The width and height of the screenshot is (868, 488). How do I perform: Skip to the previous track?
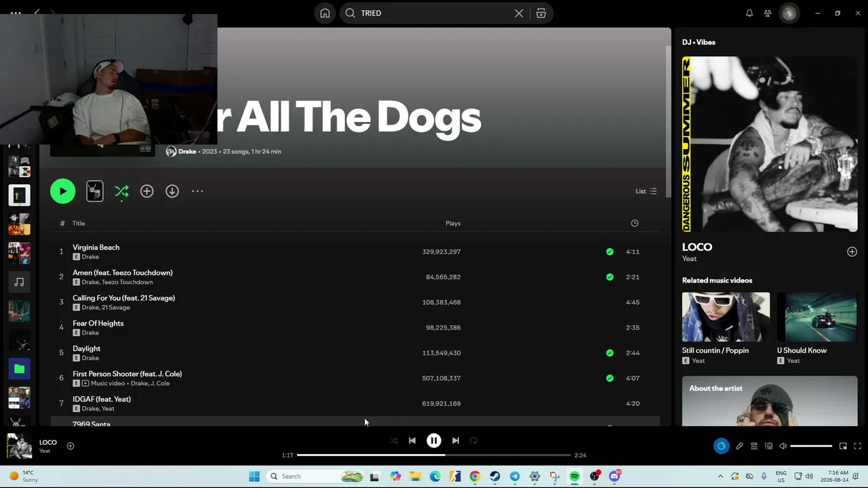[x=412, y=441]
